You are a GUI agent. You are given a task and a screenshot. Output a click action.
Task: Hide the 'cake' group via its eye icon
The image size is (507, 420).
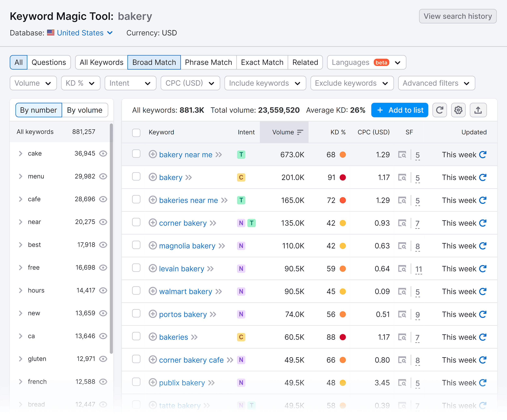[x=103, y=154]
